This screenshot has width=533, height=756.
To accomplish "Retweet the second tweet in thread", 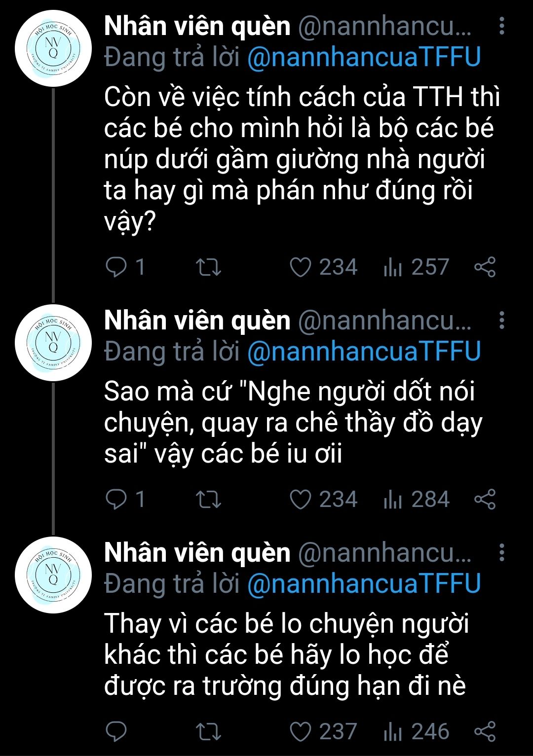I will point(208,499).
